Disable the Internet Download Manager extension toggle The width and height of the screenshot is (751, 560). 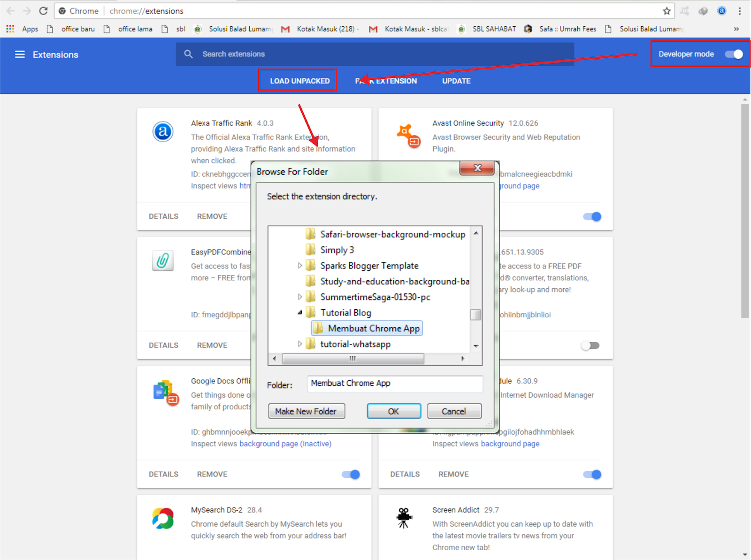point(592,474)
